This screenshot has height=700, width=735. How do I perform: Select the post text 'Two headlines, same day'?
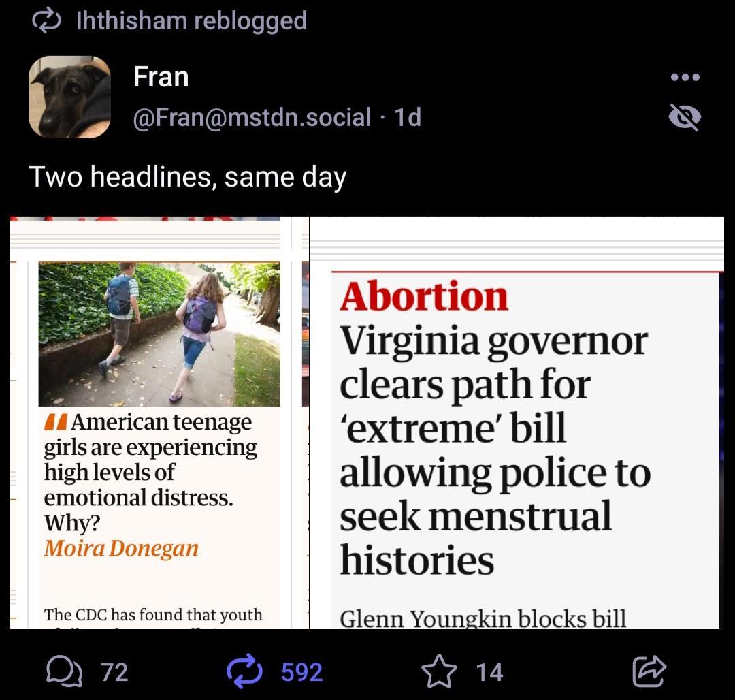[189, 176]
